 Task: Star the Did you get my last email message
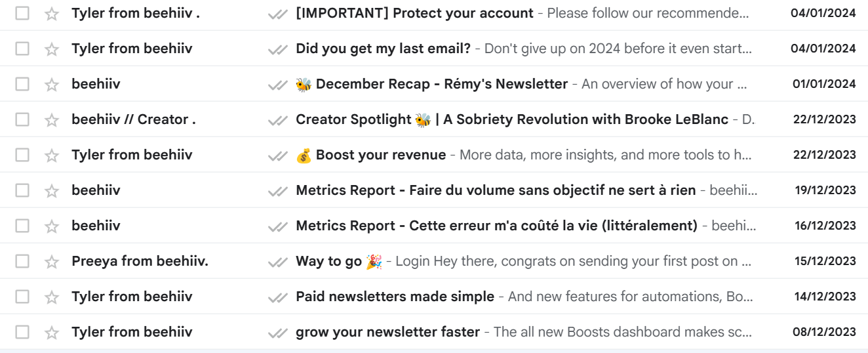point(51,49)
